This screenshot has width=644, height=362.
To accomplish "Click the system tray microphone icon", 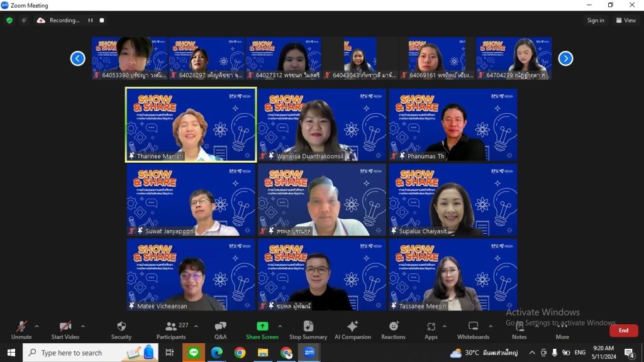I will point(555,353).
